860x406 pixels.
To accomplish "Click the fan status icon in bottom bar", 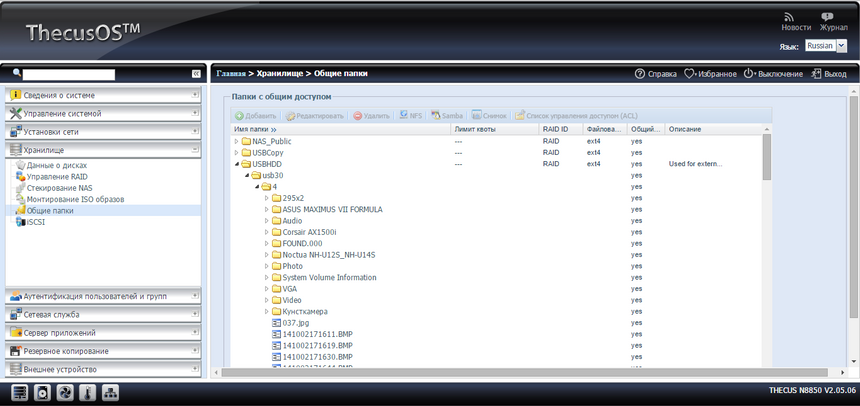I will click(x=65, y=392).
